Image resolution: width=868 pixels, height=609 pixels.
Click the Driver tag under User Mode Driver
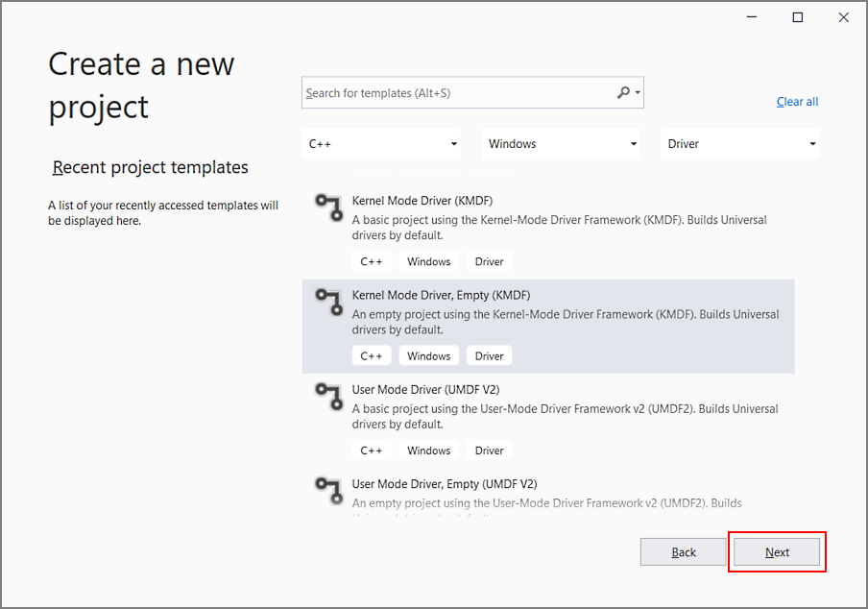pos(489,450)
